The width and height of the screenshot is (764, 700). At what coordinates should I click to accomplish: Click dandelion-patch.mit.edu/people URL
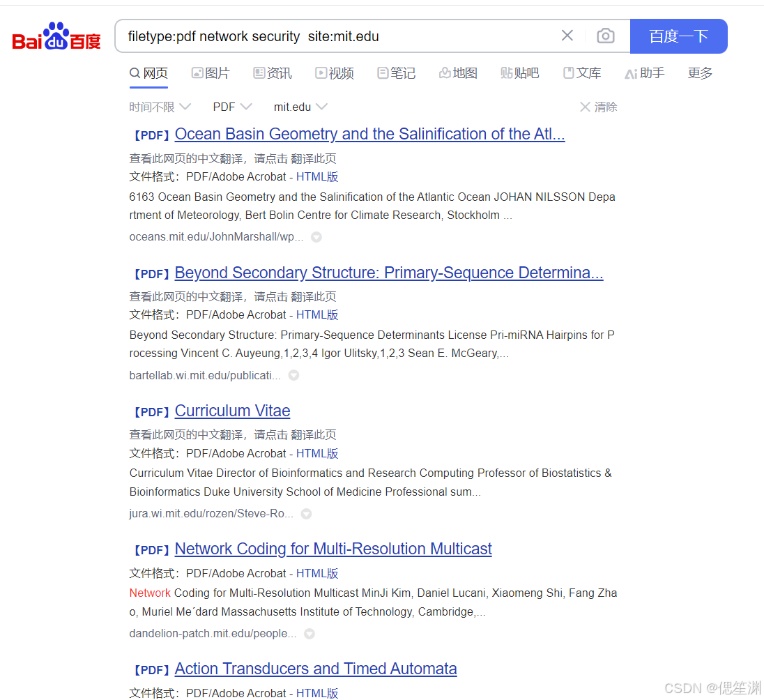click(x=213, y=634)
